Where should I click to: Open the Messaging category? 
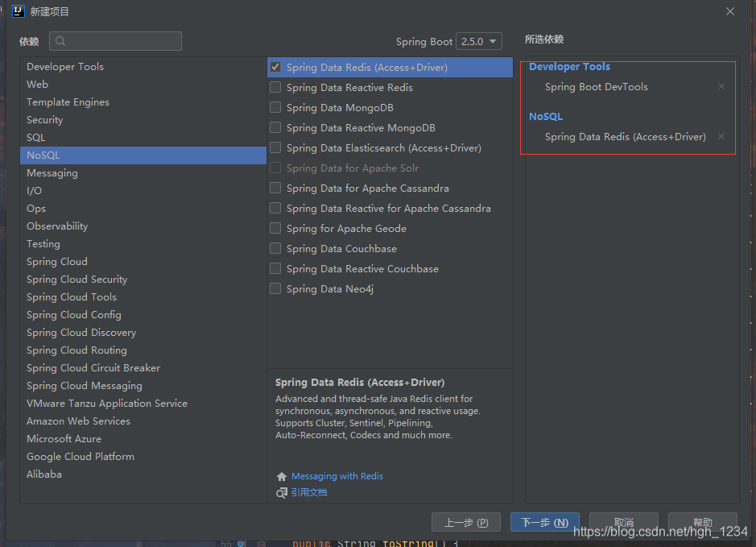(143, 173)
